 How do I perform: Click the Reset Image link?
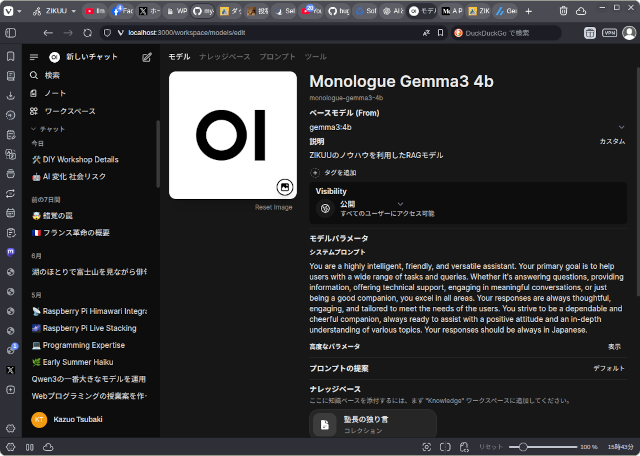(273, 207)
